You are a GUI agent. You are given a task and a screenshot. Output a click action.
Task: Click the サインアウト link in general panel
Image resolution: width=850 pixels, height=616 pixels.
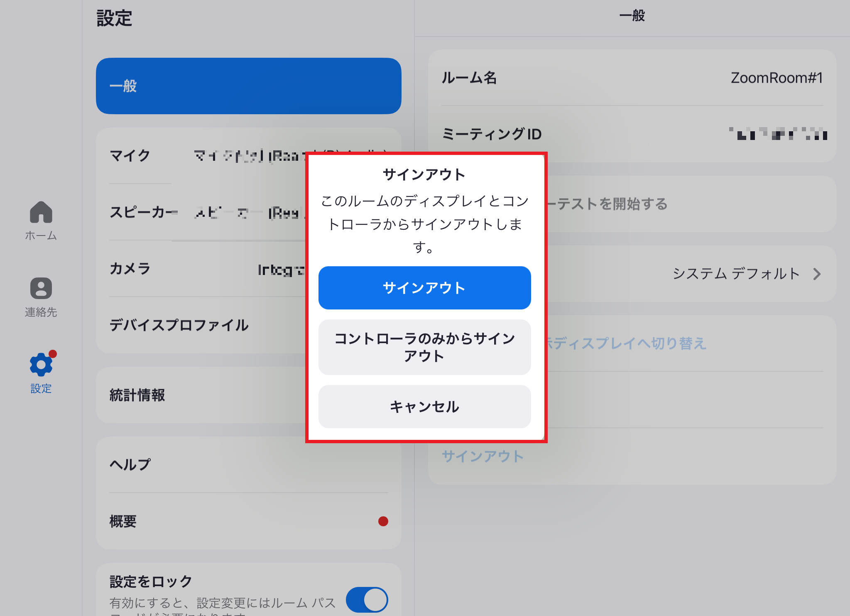pyautogui.click(x=483, y=456)
